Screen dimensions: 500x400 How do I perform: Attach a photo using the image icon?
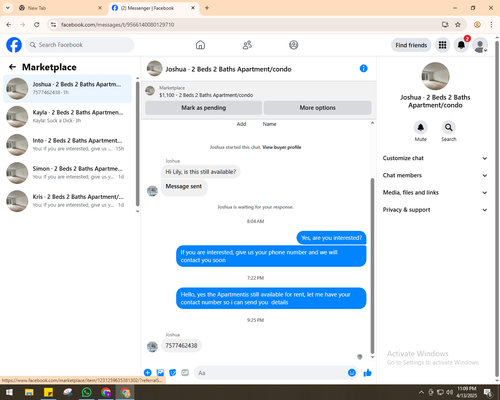click(x=160, y=373)
